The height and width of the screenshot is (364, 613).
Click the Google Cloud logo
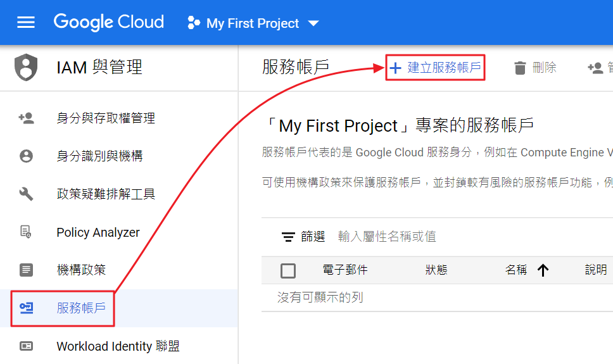tap(108, 22)
